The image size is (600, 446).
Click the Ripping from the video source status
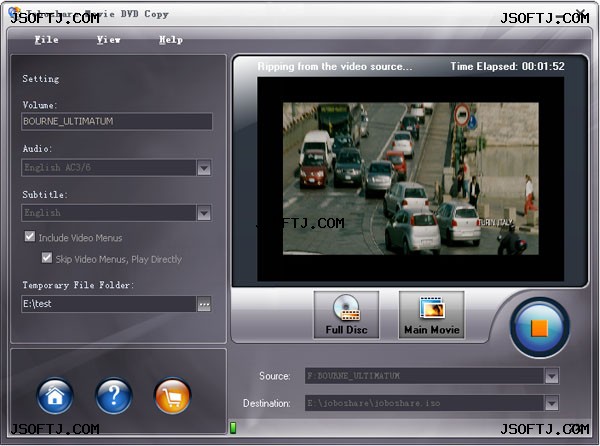click(335, 67)
